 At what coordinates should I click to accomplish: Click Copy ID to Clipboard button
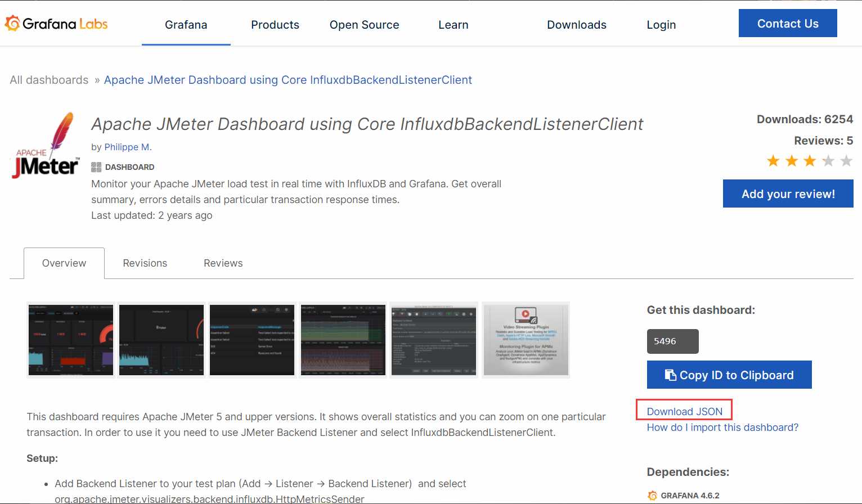pyautogui.click(x=729, y=375)
